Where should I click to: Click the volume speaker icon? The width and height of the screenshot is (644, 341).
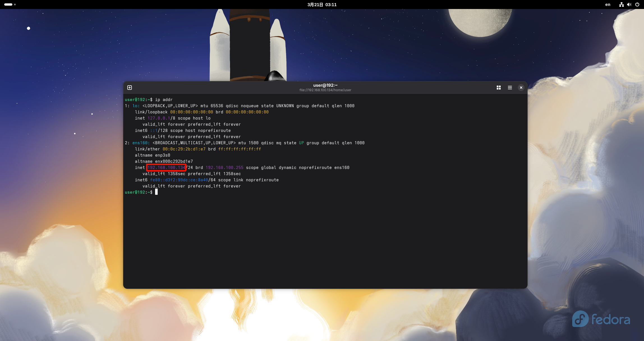click(x=629, y=4)
